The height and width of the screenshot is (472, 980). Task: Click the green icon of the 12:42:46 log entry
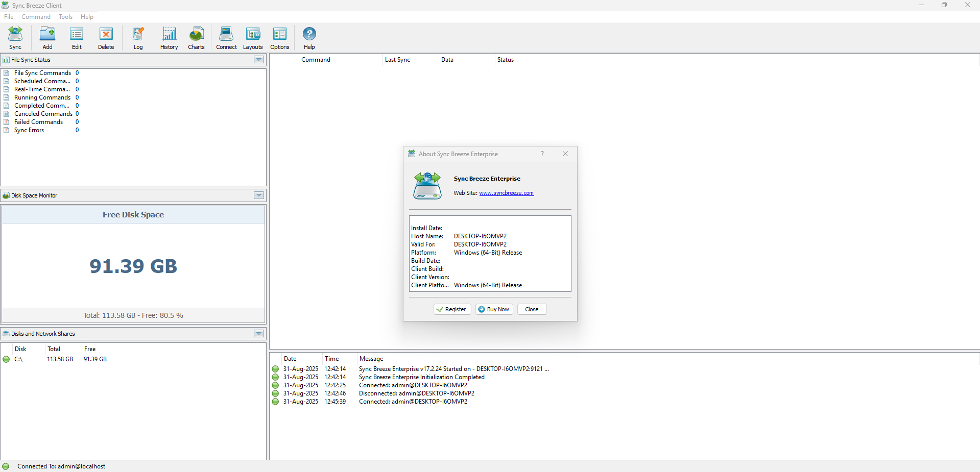point(275,393)
